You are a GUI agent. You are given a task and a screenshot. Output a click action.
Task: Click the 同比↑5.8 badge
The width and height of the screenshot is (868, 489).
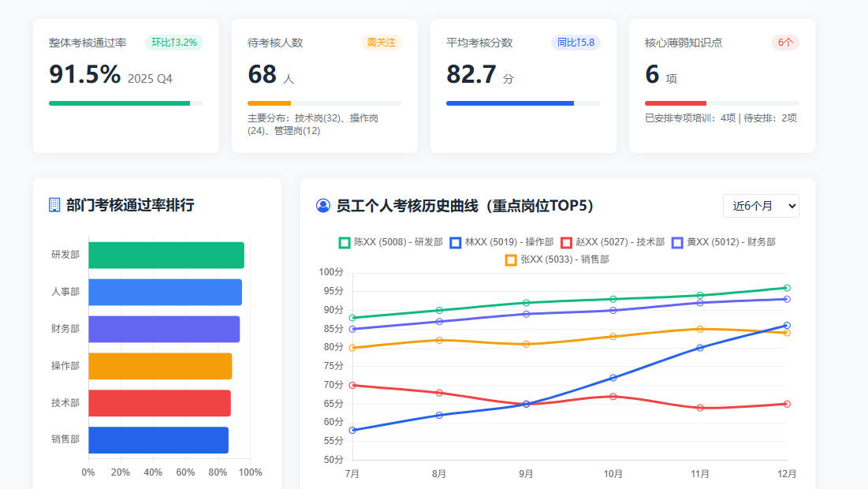[576, 43]
